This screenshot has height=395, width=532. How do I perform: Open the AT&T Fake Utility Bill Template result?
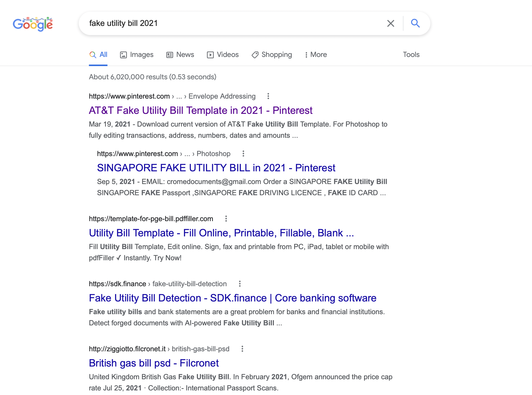point(200,110)
